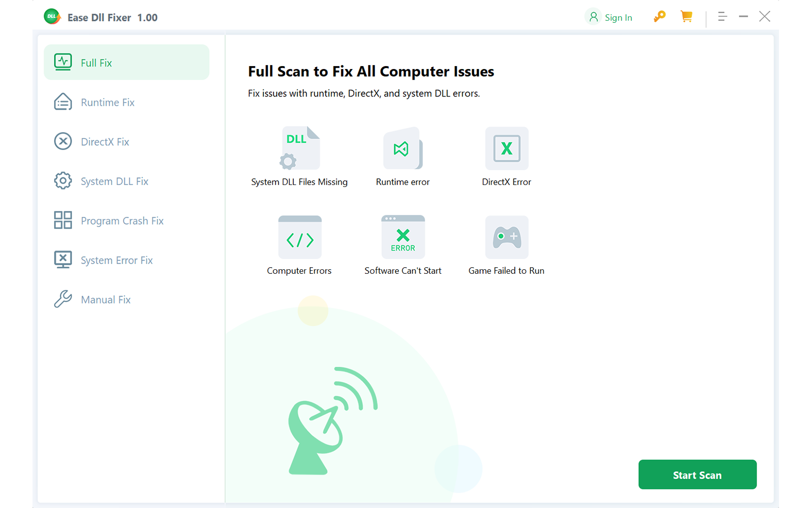
Task: Minimize the Ease Dll Fixer window
Action: 743,17
